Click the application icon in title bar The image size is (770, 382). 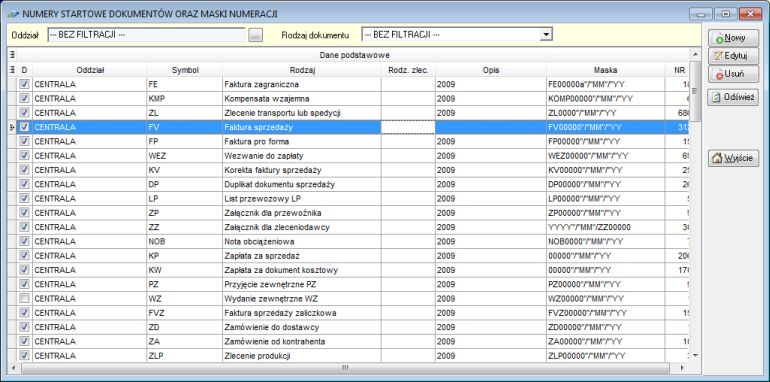(14, 14)
